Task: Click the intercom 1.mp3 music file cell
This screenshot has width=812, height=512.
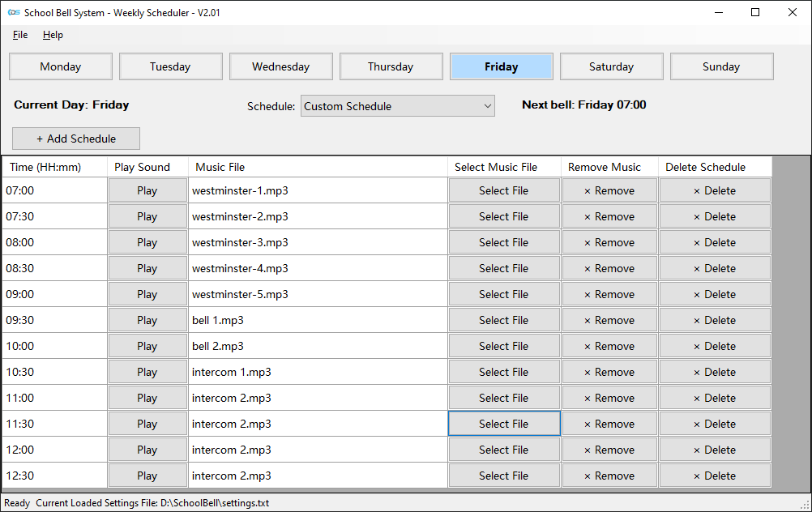Action: pos(318,372)
